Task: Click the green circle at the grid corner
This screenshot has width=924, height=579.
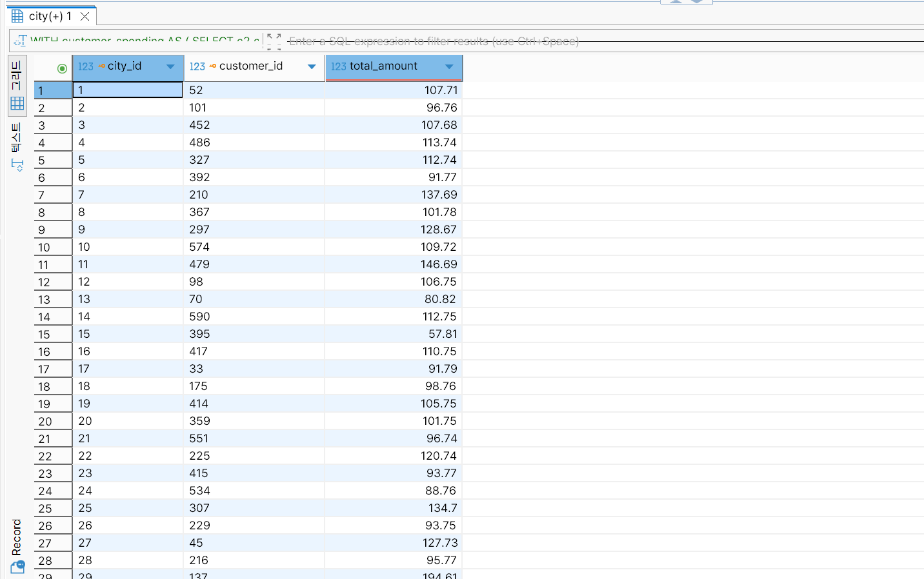Action: pyautogui.click(x=62, y=68)
